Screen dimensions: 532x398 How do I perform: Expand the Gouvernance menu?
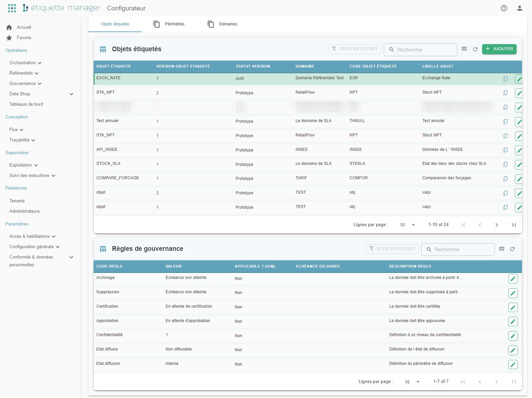25,84
